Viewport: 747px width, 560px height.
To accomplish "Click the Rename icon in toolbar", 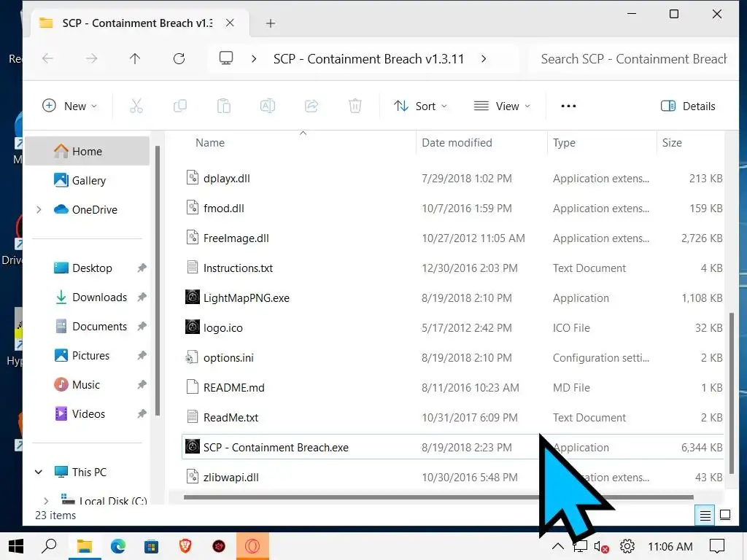I will [268, 106].
